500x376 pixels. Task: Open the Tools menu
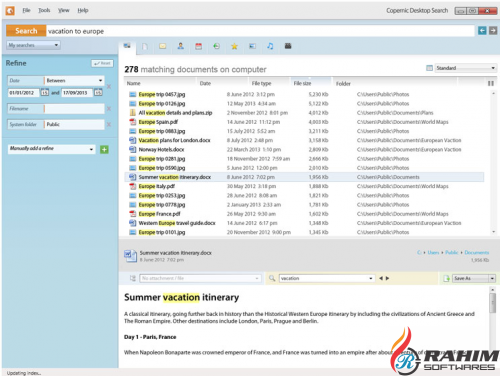coord(44,10)
